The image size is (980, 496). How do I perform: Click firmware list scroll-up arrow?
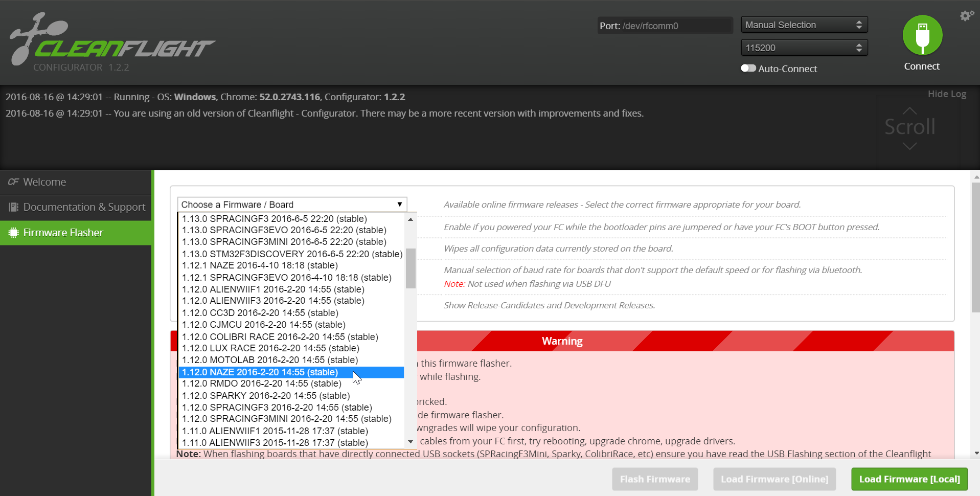click(411, 219)
